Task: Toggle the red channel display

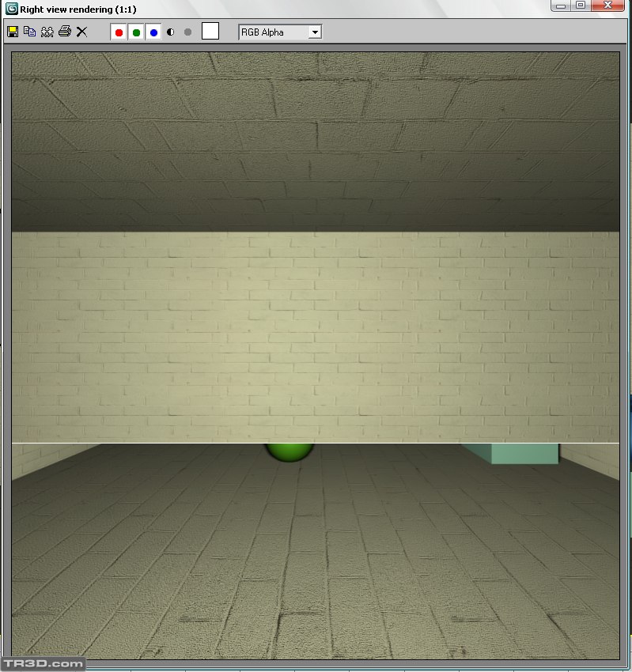Action: point(119,32)
